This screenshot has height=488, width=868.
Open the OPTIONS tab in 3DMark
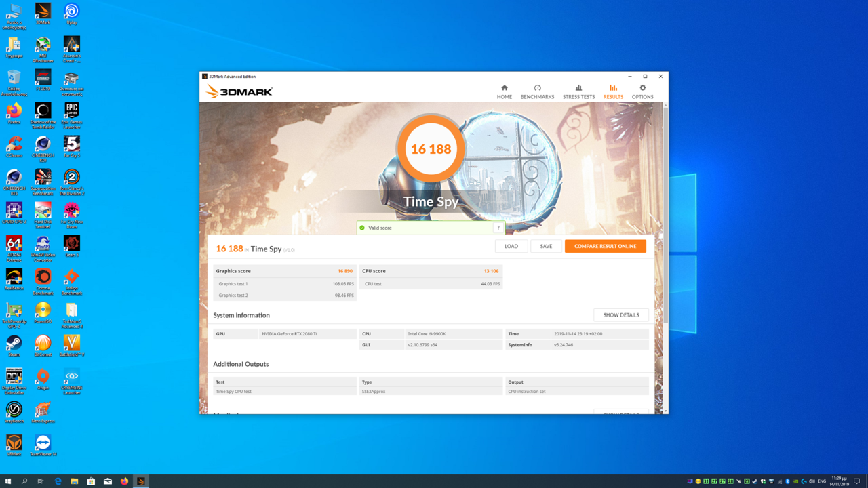(x=642, y=91)
